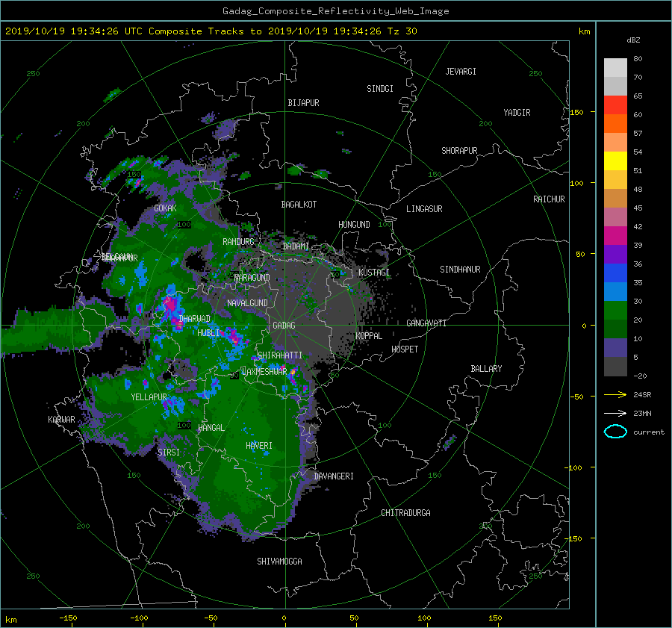The width and height of the screenshot is (672, 628).
Task: Click the SHORAPUR city label
Action: [459, 151]
